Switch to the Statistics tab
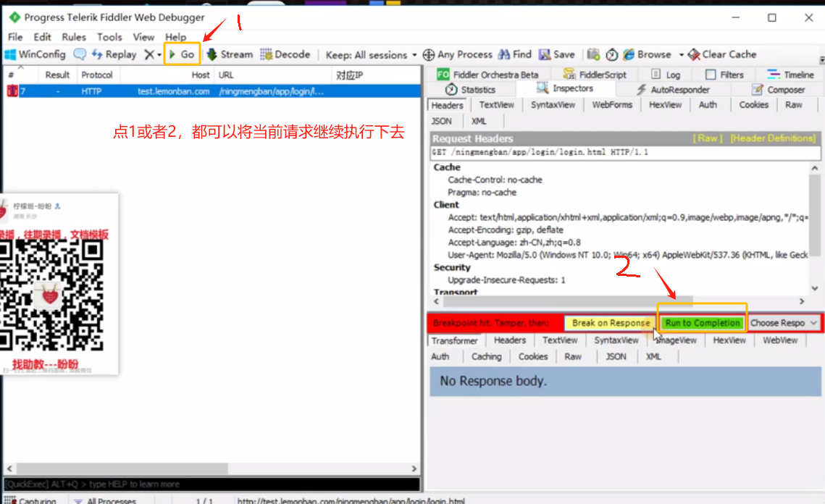Viewport: 825px width, 504px height. pos(470,90)
